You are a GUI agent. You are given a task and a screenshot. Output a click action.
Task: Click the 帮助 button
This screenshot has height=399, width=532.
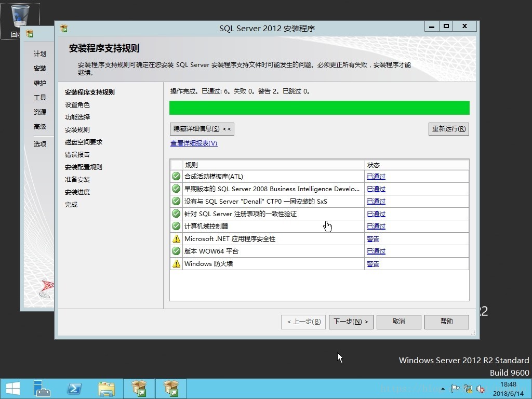click(x=446, y=322)
